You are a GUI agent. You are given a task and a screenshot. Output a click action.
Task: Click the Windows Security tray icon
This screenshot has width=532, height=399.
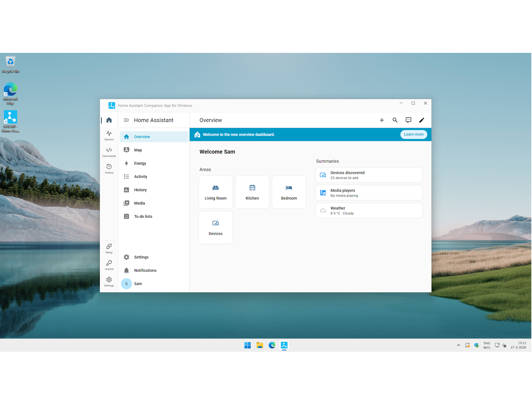point(476,345)
